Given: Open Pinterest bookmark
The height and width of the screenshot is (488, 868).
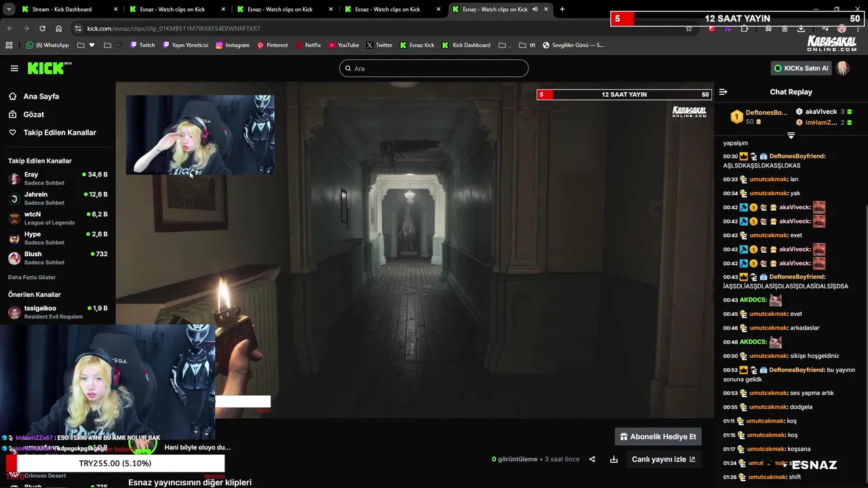Looking at the screenshot, I should click(x=272, y=45).
